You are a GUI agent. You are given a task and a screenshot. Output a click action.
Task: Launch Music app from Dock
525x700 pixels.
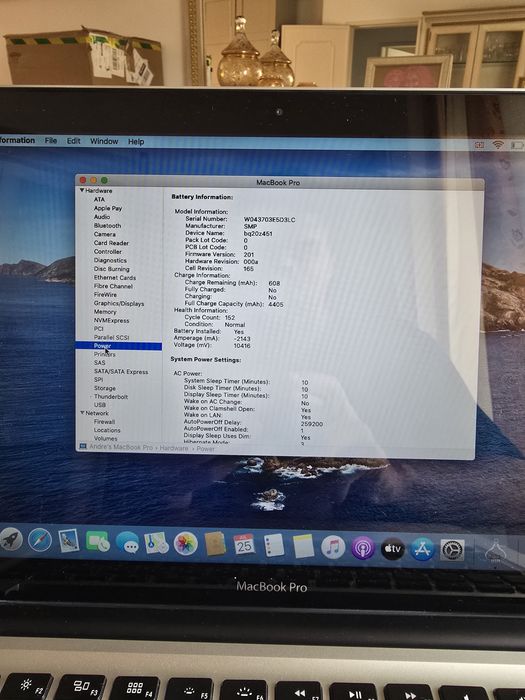tap(333, 547)
